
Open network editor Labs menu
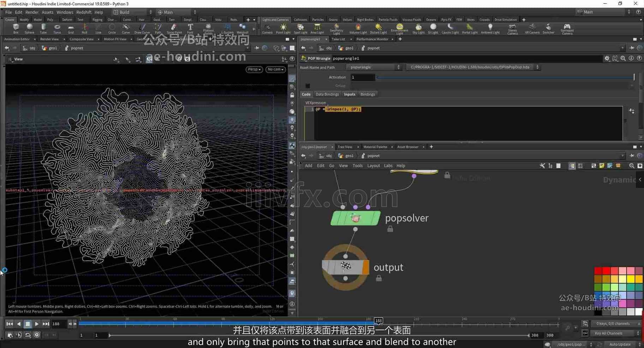[x=388, y=166]
